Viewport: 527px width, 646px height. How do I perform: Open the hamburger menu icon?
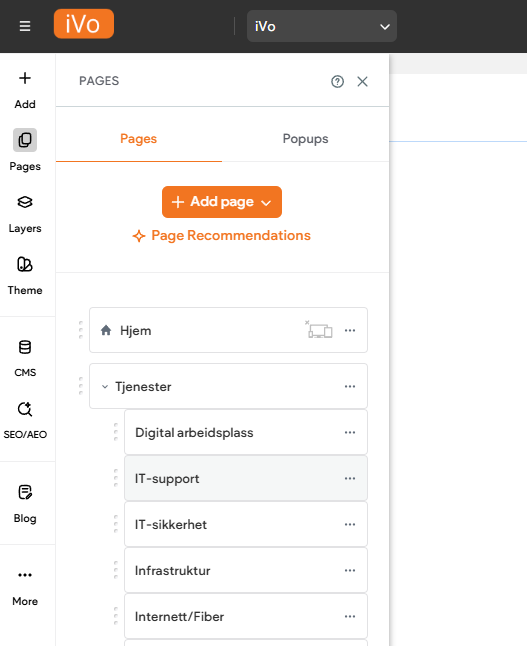25,26
